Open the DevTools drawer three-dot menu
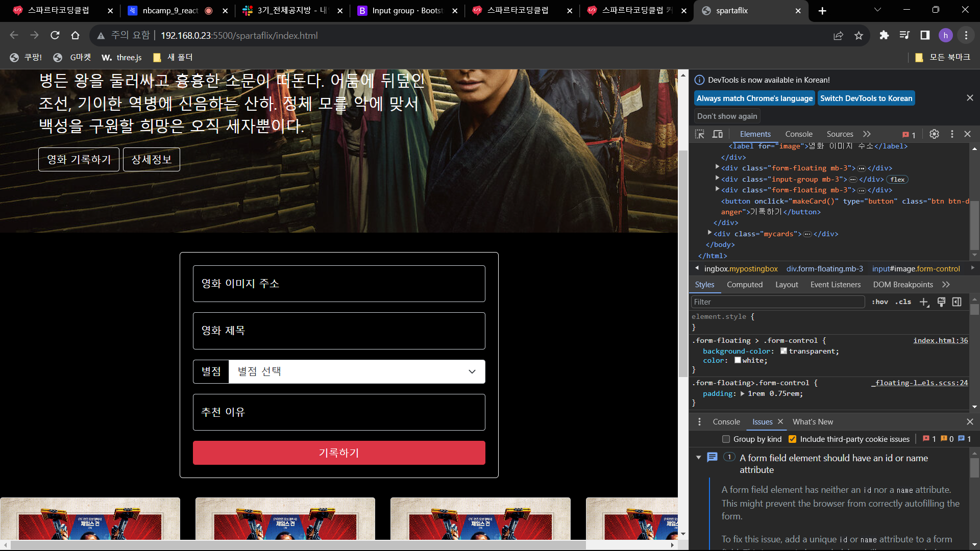This screenshot has height=551, width=980. tap(700, 422)
